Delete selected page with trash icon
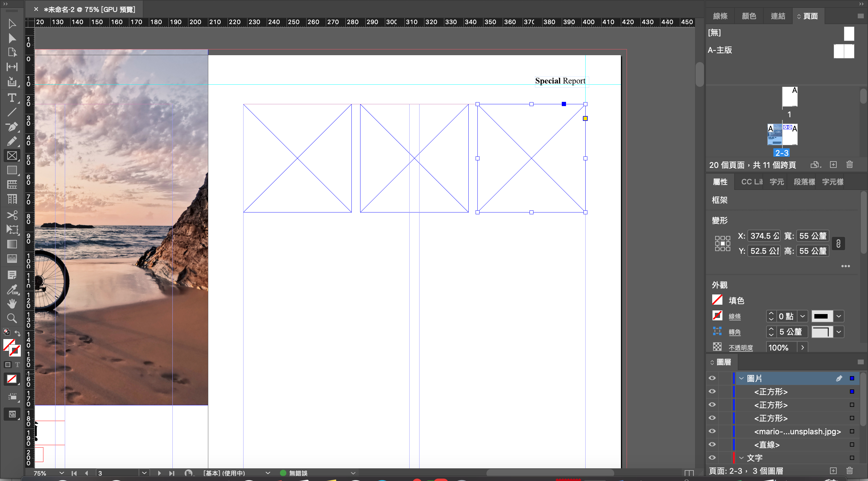This screenshot has width=868, height=481. click(x=850, y=165)
